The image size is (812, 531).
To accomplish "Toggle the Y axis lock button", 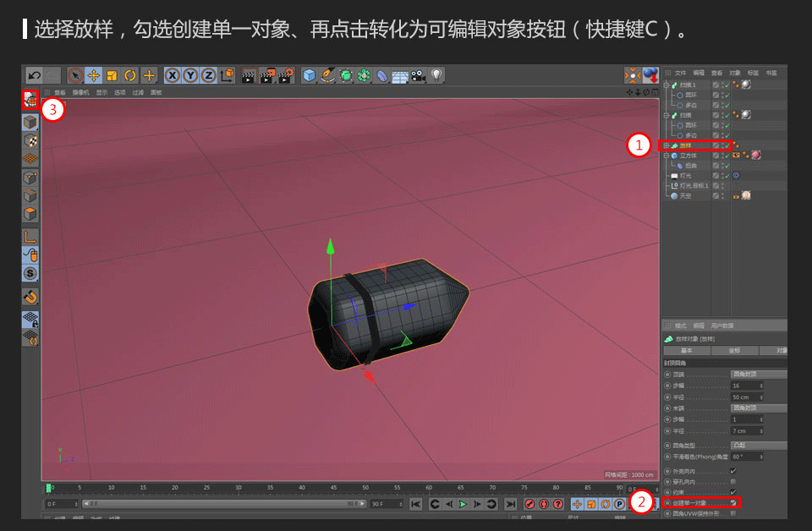I will (191, 75).
